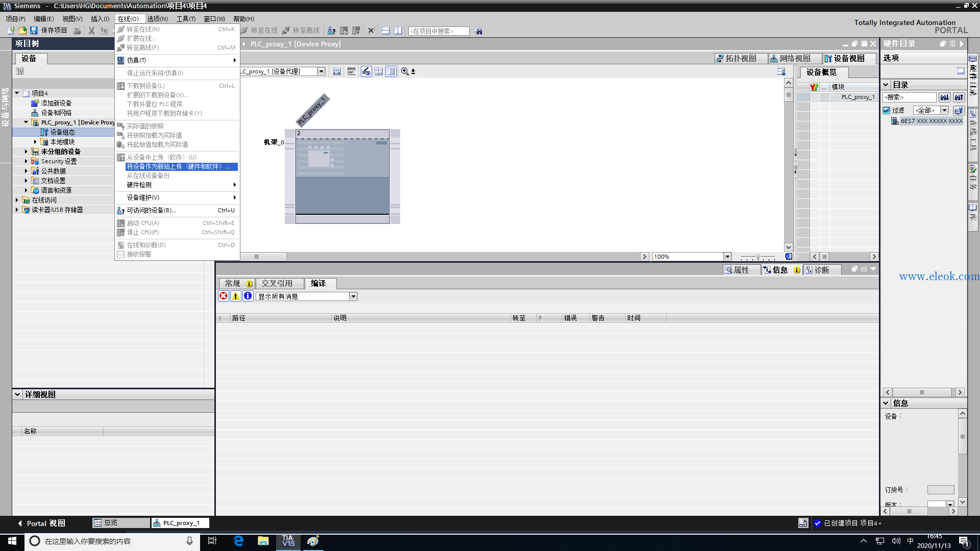Screen dimensions: 980x551
Task: Choose 可访问的设备(B) menu entry
Action: point(177,210)
